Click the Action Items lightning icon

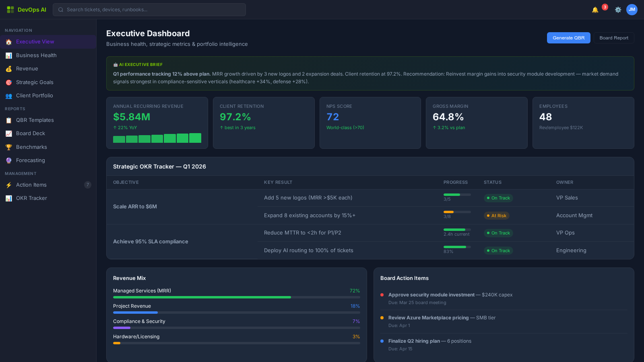pos(9,185)
